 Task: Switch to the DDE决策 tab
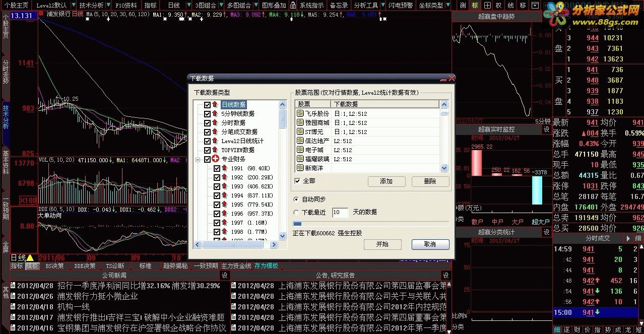(85, 265)
